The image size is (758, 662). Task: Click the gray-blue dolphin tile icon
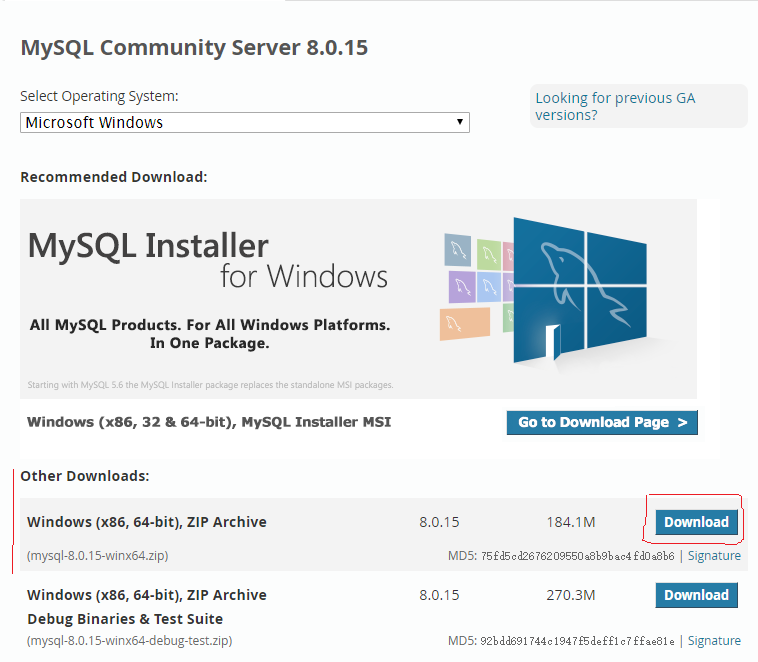click(x=457, y=250)
